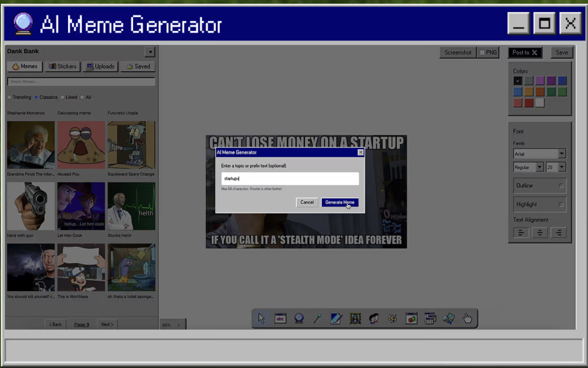Switch to the Stickers tab

[x=63, y=66]
